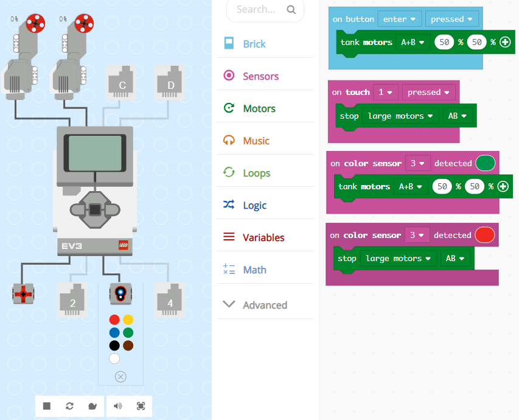519x420 pixels.
Task: Pick the yellow color in sensor palette
Action: click(x=128, y=320)
